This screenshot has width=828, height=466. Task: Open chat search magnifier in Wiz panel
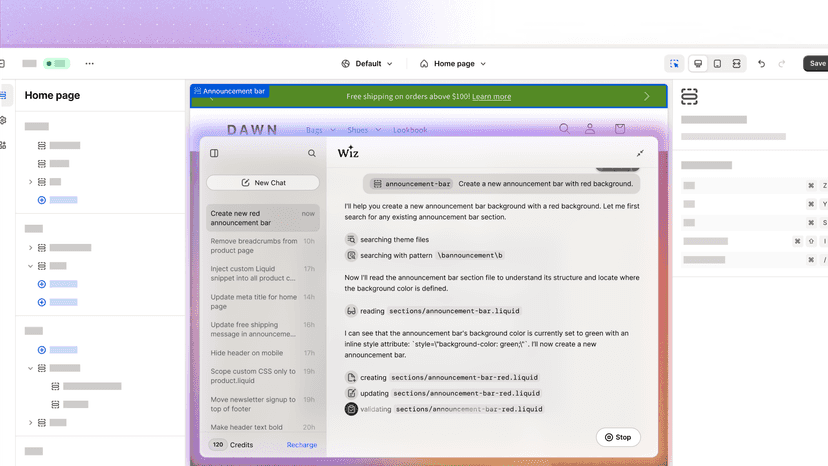[312, 153]
